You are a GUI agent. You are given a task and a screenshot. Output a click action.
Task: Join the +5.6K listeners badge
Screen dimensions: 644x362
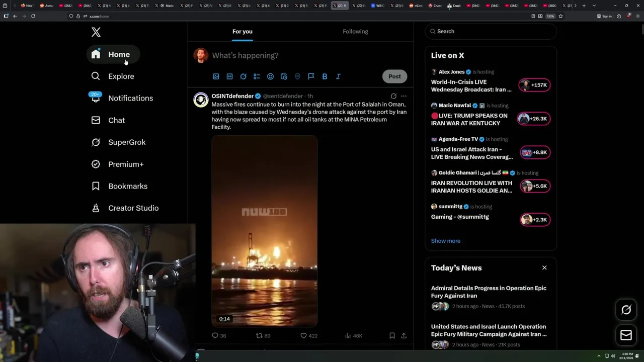[x=535, y=186]
